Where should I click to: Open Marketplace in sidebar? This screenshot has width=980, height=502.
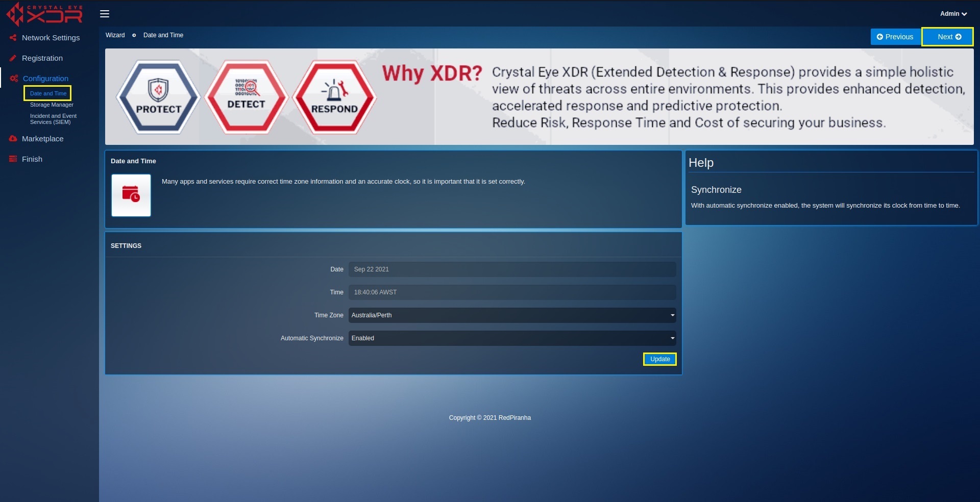(43, 139)
